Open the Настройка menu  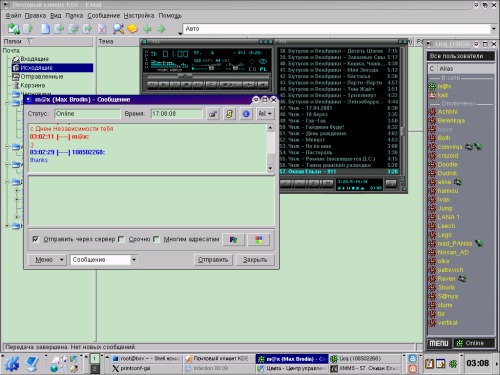[x=139, y=16]
